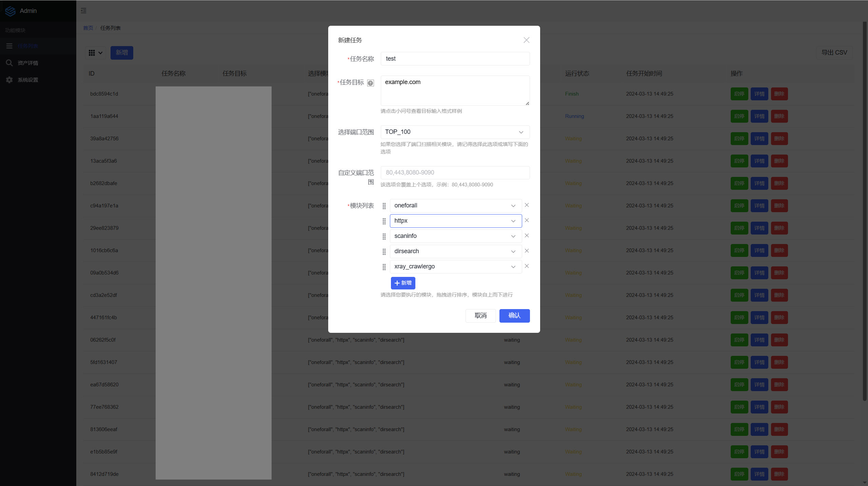Screen dimensions: 868x486
Task: Click the 自定义端口范围 input field
Action: (x=455, y=173)
